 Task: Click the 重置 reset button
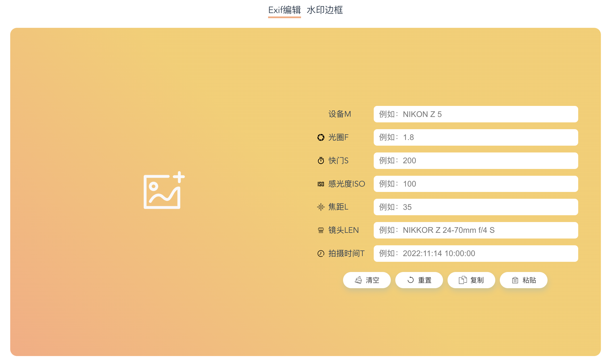click(419, 280)
